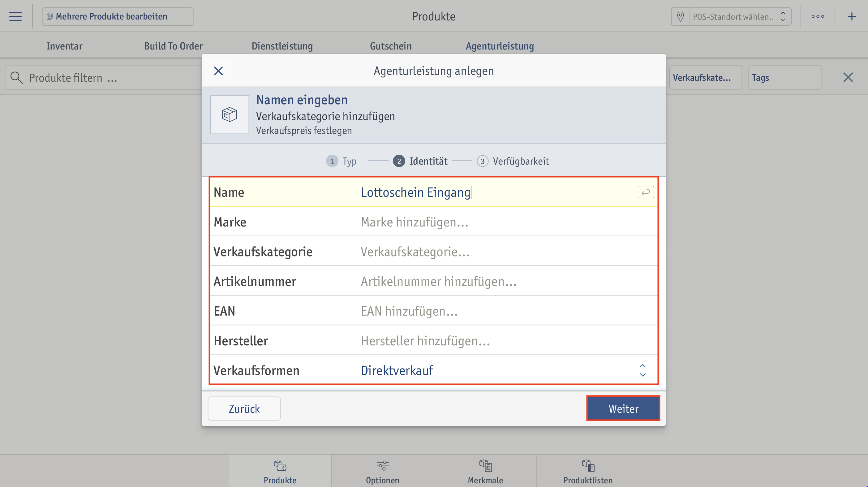Click the Name input with Lottoschein Eingang
Viewport: 868px width, 487px height.
tap(433, 192)
